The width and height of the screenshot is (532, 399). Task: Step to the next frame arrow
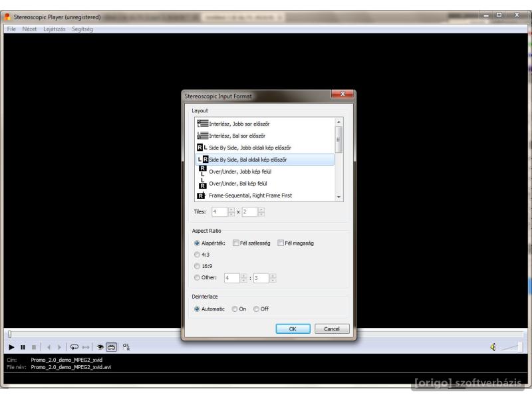(x=59, y=347)
